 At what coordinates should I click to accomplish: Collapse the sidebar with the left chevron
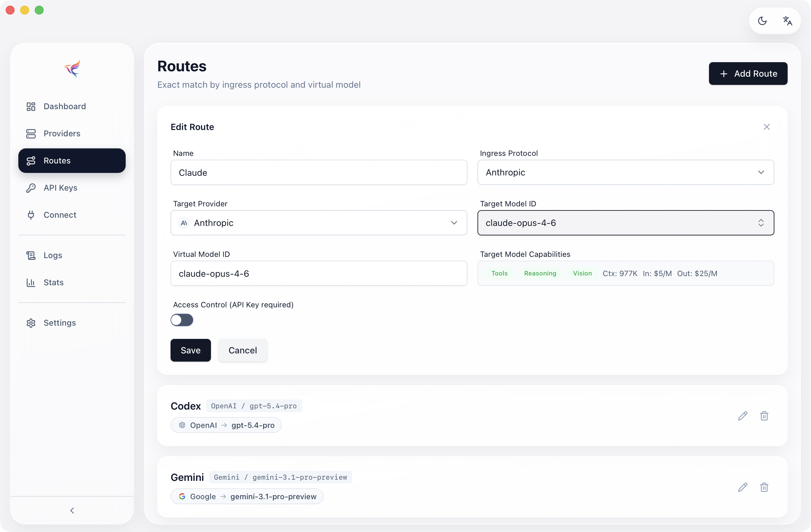[72, 510]
